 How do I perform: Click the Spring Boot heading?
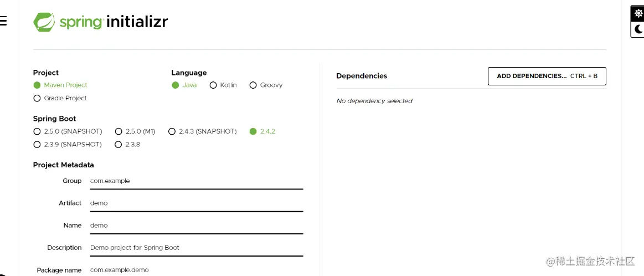pos(55,119)
